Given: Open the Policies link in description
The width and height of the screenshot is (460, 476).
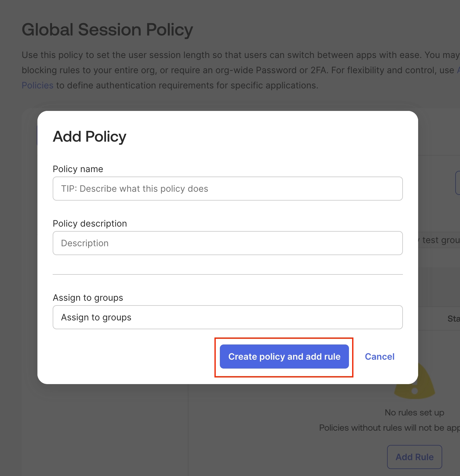Looking at the screenshot, I should pyautogui.click(x=37, y=85).
